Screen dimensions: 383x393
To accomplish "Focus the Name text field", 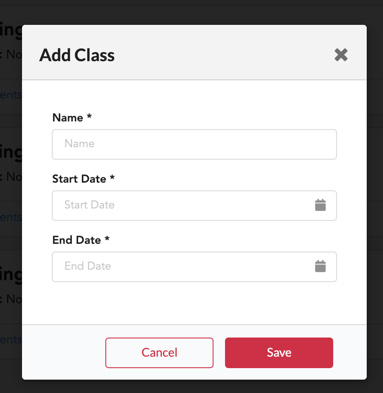I will pos(194,144).
